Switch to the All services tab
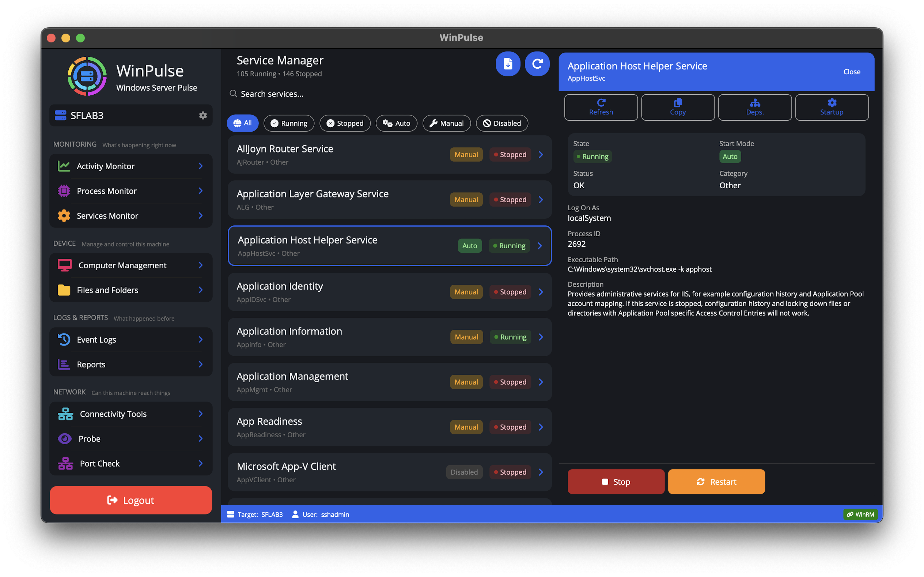This screenshot has height=577, width=924. [243, 123]
